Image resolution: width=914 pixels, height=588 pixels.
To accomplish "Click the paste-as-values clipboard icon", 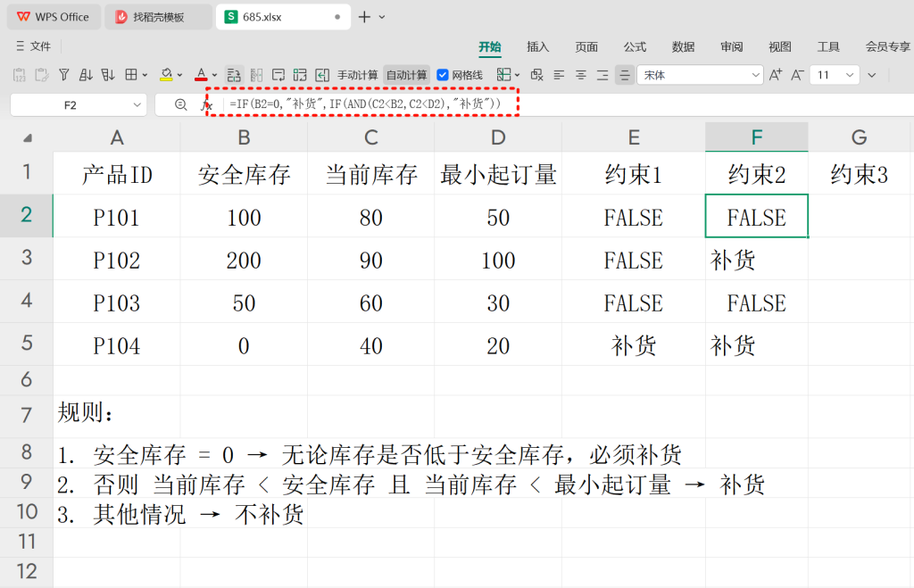I will tap(20, 75).
